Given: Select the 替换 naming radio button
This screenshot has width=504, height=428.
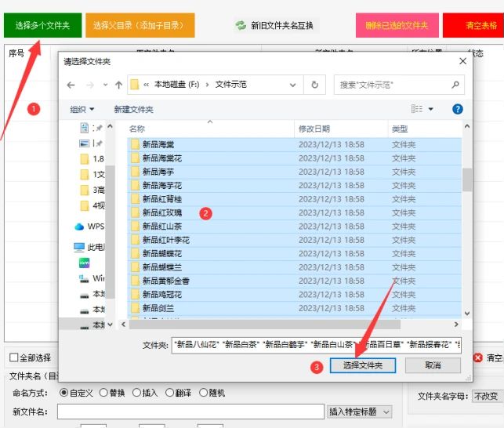Looking at the screenshot, I should [103, 393].
